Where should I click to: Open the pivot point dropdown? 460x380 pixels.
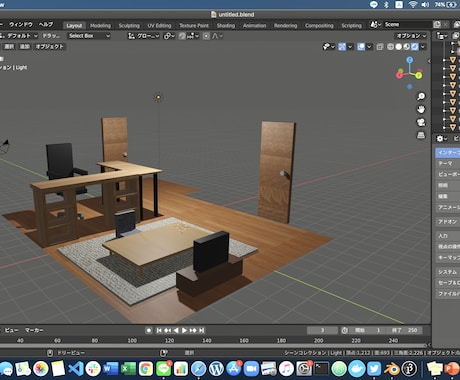pos(169,36)
